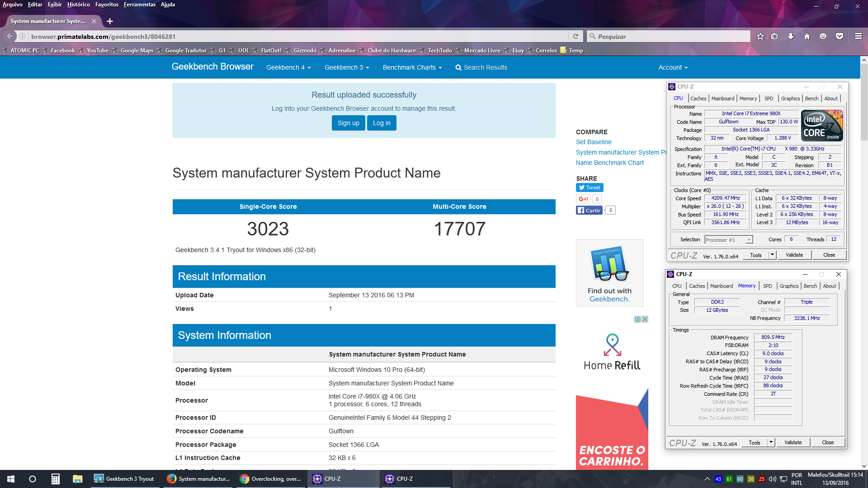
Task: Open Cortana search circle on taskbar
Action: pyautogui.click(x=33, y=479)
